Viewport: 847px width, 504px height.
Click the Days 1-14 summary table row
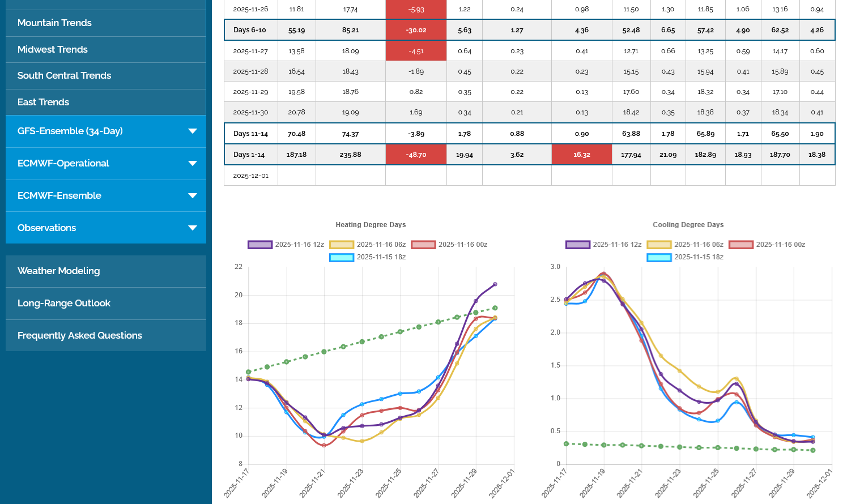point(249,155)
